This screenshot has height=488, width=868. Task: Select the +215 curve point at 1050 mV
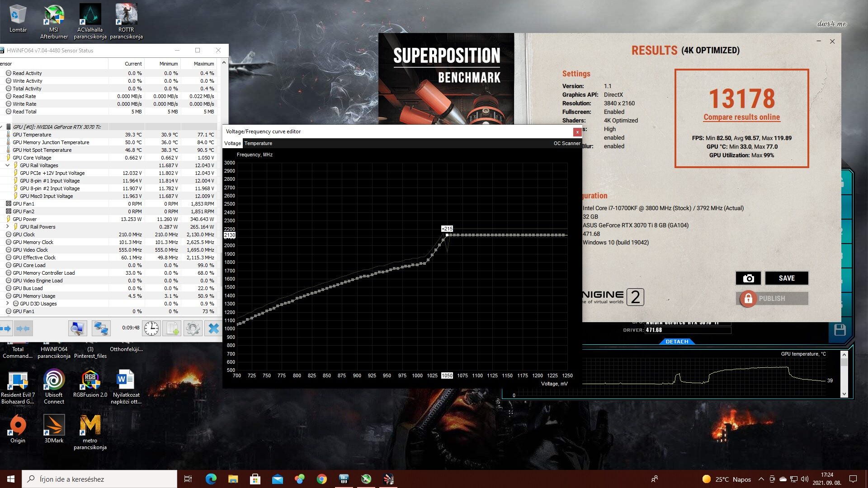tap(447, 235)
